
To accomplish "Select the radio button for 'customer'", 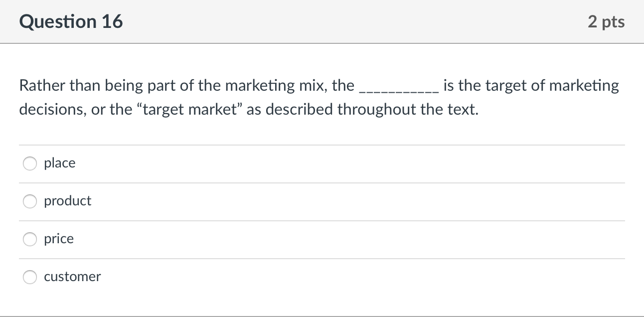I will click(x=29, y=277).
